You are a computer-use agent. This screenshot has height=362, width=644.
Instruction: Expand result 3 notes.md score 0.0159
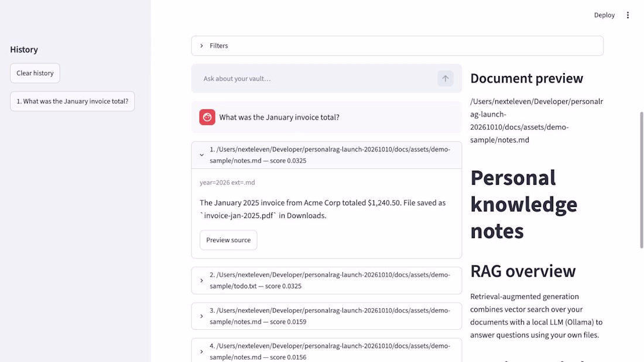(x=327, y=316)
